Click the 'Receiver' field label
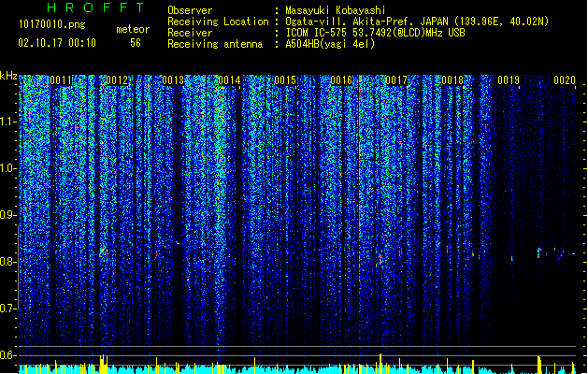 click(190, 33)
